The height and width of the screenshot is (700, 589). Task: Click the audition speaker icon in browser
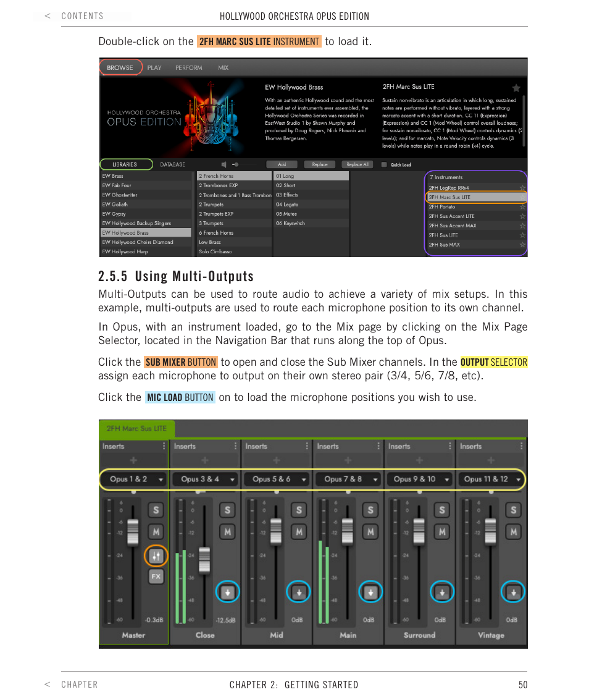(224, 165)
